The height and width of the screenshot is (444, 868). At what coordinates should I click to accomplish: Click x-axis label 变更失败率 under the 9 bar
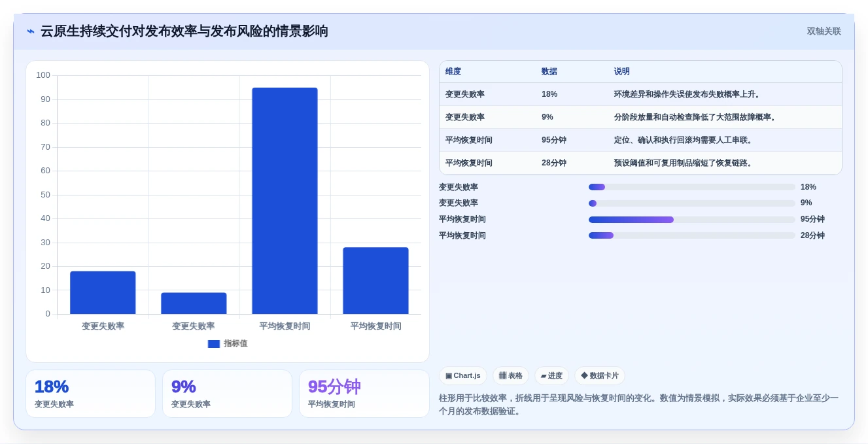(194, 326)
